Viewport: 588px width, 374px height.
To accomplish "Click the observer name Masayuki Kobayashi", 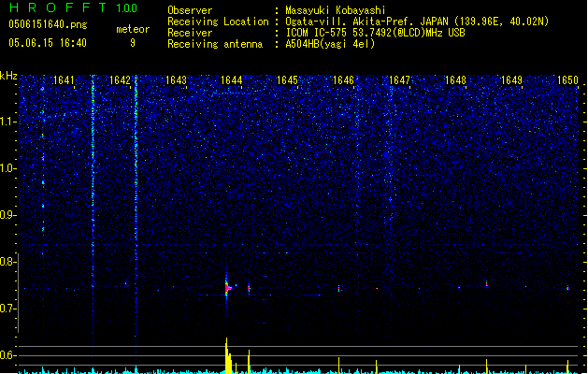I will pos(336,10).
